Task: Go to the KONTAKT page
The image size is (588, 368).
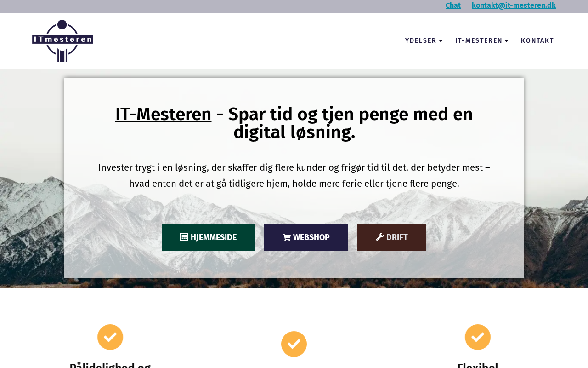Action: coord(537,41)
